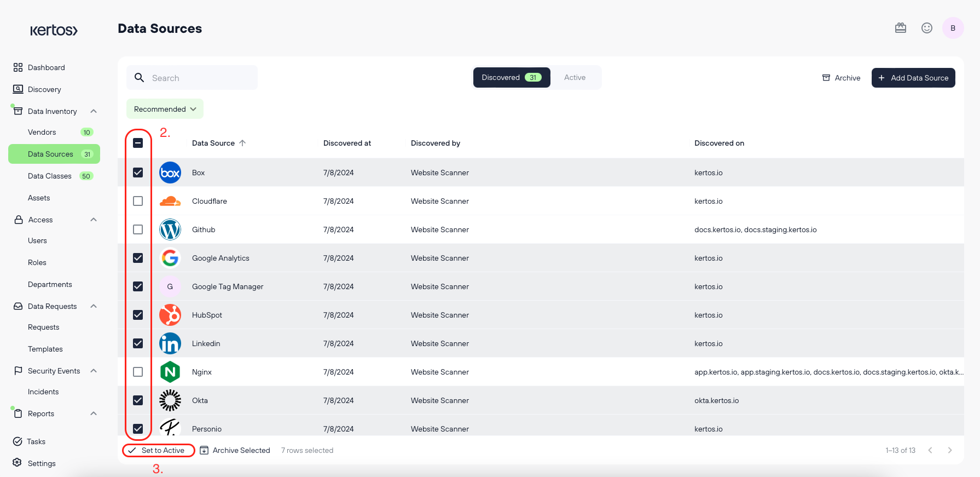Click the Google Analytics logo icon
Image resolution: width=980 pixels, height=477 pixels.
pyautogui.click(x=170, y=258)
